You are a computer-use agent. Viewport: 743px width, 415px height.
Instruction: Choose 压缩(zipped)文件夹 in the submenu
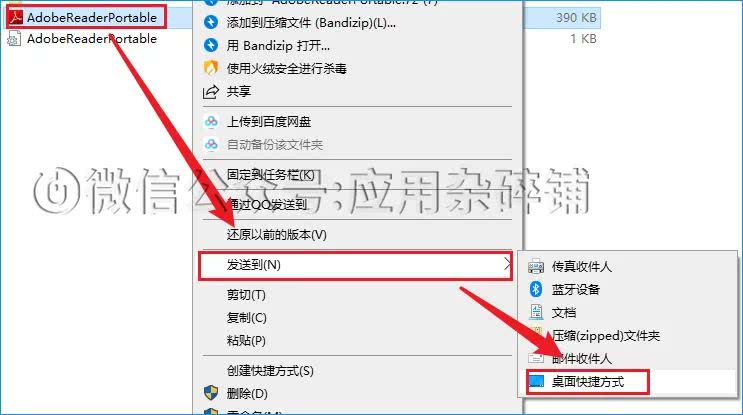(x=606, y=336)
